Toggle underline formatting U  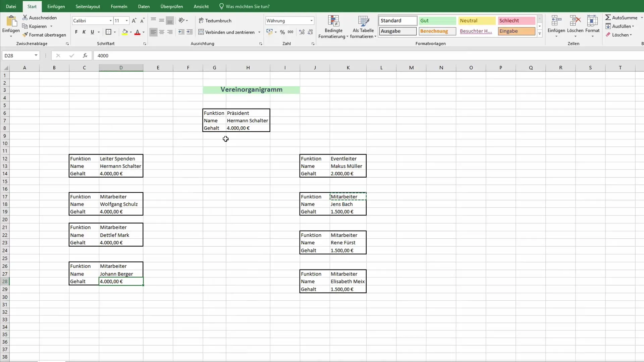tap(92, 32)
